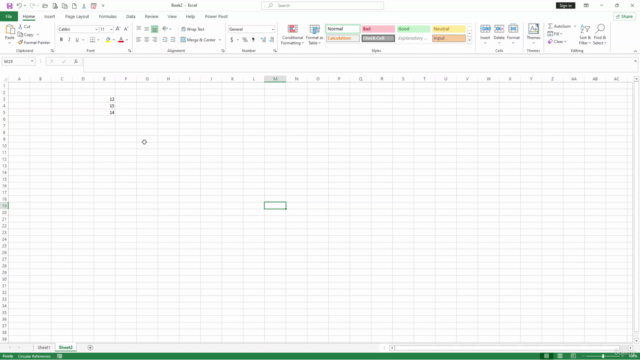This screenshot has height=360, width=640.
Task: Click the Copy button
Action: click(26, 35)
